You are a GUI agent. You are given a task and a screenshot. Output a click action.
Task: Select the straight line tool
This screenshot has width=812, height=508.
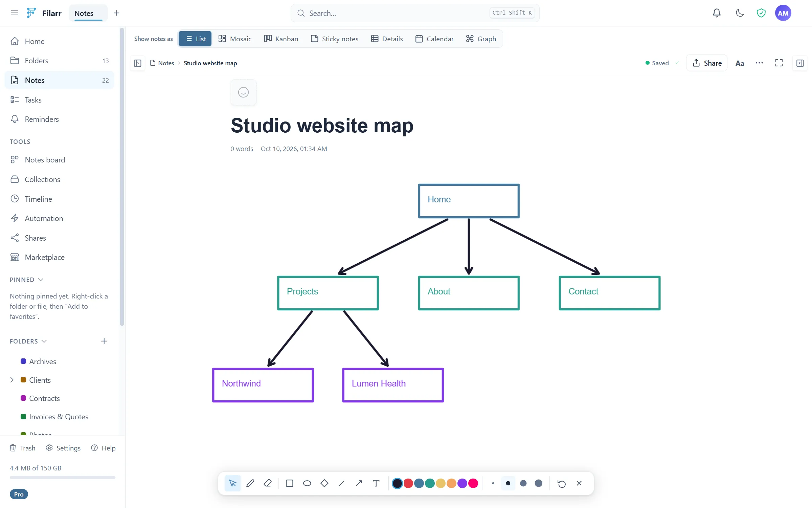click(342, 483)
